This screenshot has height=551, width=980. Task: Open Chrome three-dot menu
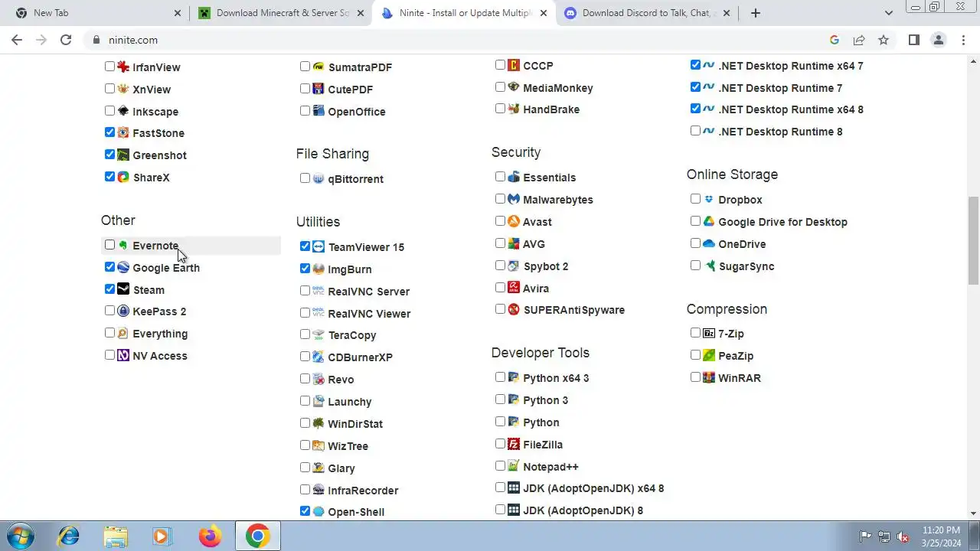964,40
